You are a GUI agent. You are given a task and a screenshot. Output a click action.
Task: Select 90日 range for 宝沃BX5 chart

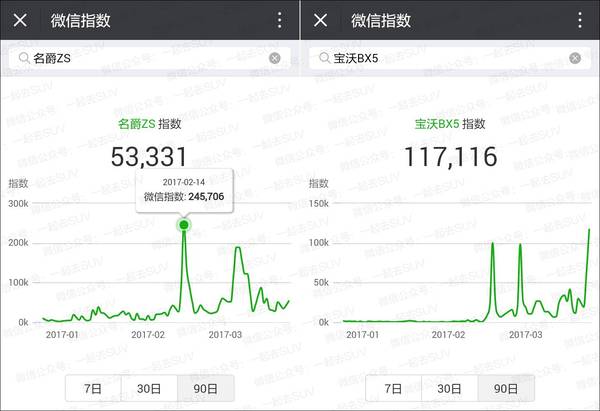tap(506, 389)
